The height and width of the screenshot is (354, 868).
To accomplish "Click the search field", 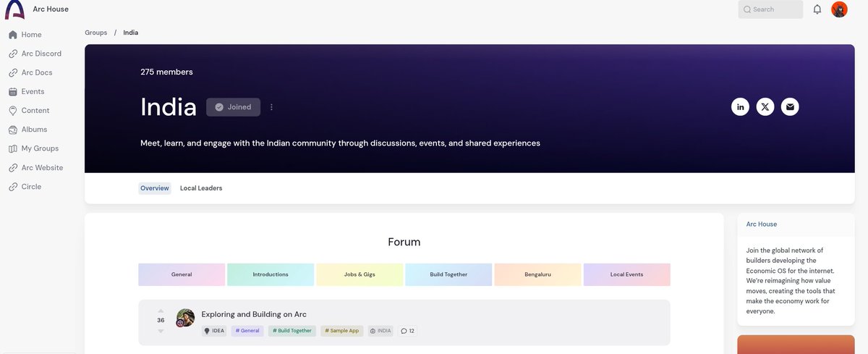I will [x=770, y=9].
